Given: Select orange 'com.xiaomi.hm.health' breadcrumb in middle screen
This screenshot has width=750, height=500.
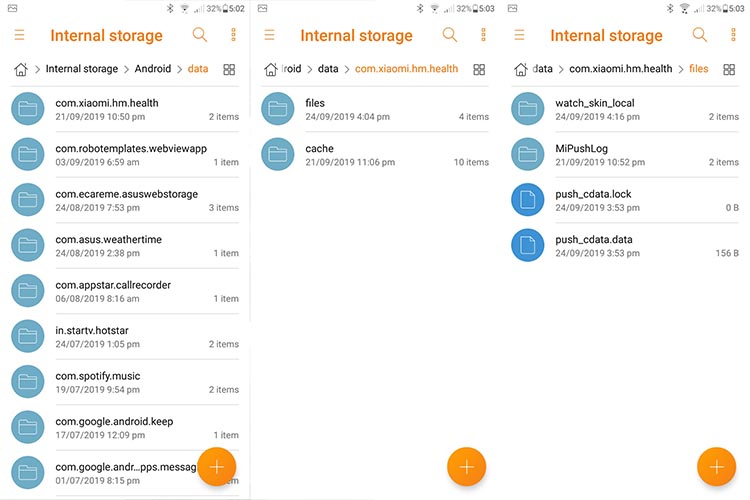Looking at the screenshot, I should click(x=407, y=69).
